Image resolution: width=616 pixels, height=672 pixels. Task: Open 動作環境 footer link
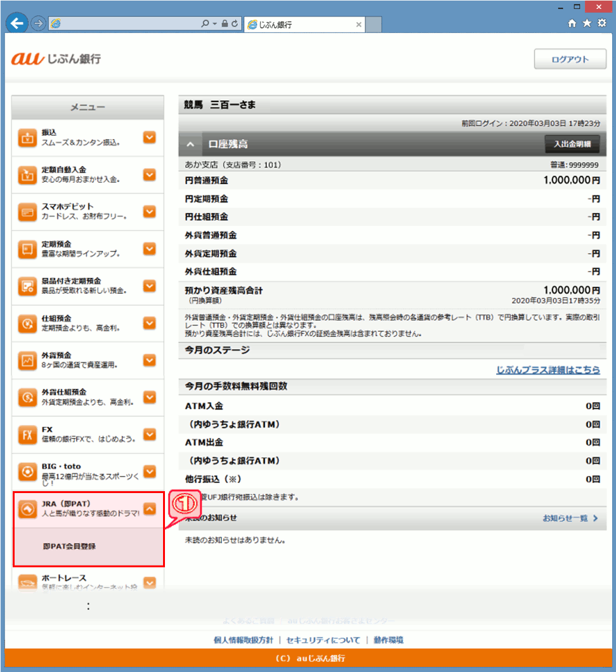click(x=388, y=640)
